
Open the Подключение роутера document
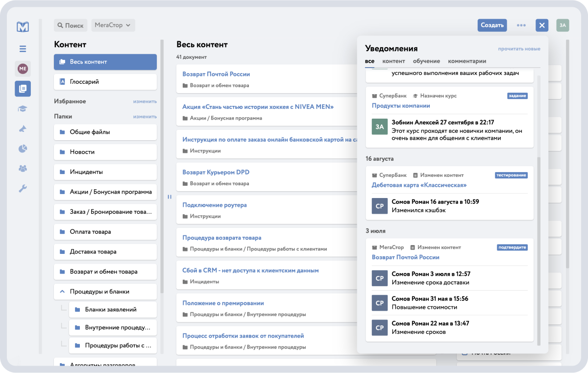(215, 205)
